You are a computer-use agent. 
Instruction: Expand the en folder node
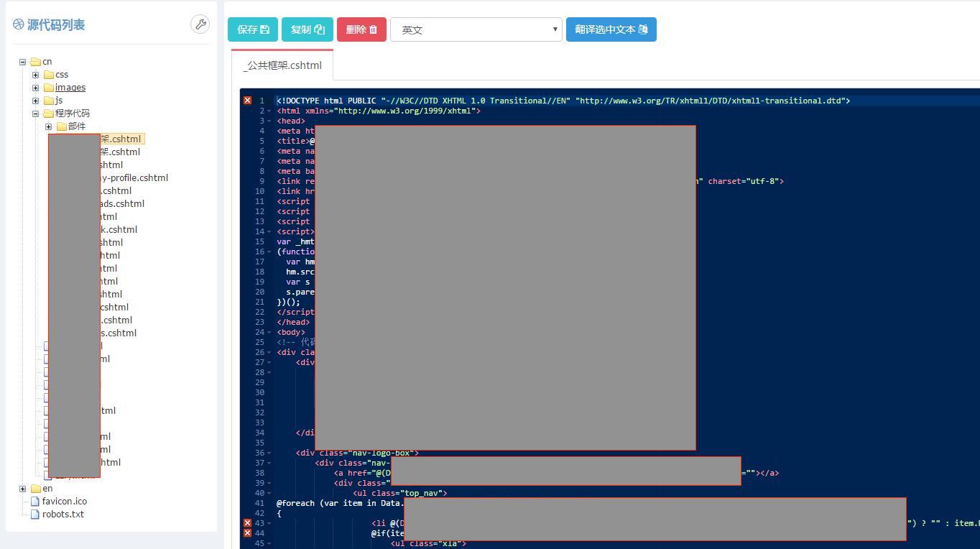click(x=22, y=489)
